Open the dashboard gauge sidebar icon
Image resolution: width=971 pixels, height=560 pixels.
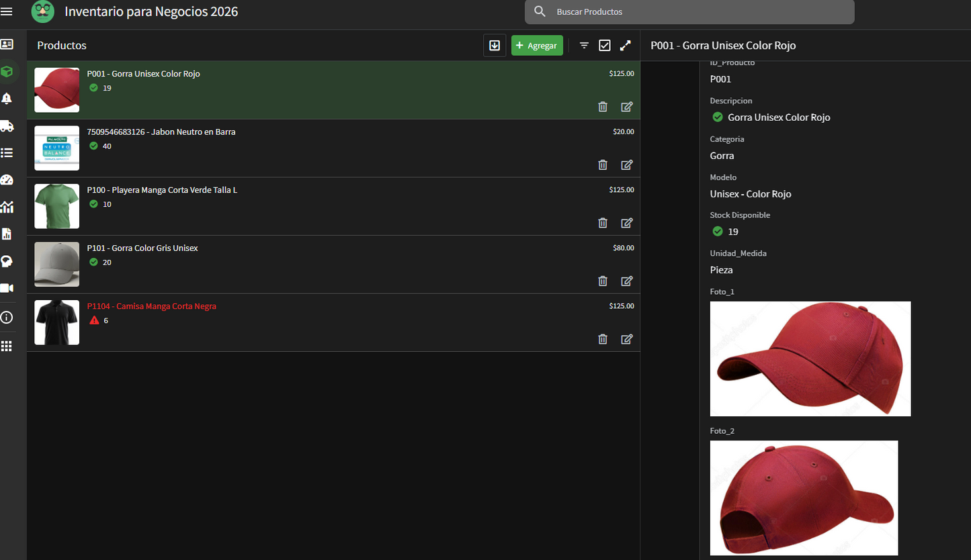(x=7, y=180)
